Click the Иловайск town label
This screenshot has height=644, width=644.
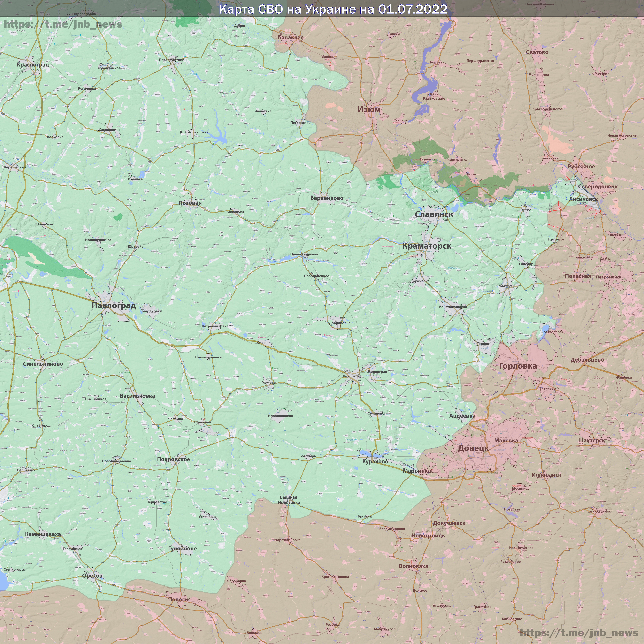coord(546,475)
